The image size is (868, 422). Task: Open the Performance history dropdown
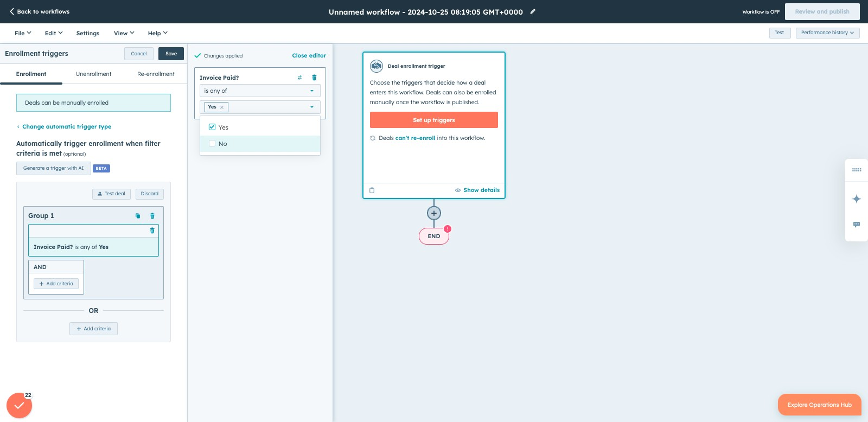pyautogui.click(x=827, y=33)
